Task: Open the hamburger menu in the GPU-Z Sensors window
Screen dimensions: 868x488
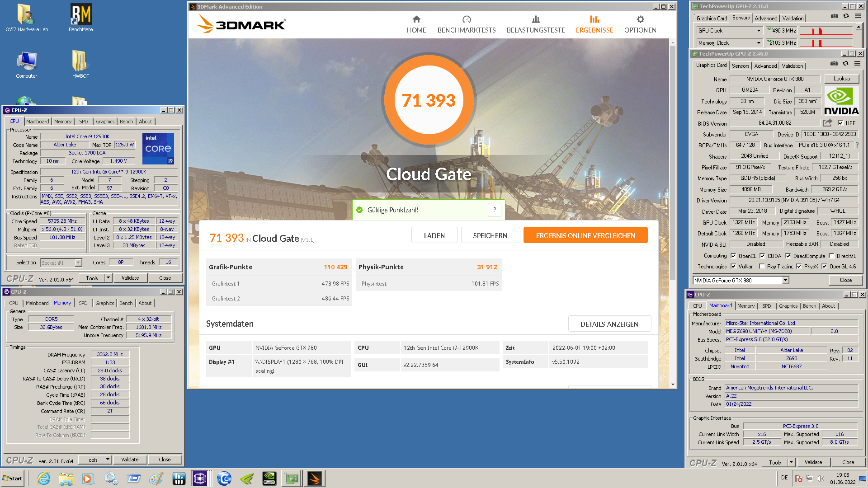Action: (x=858, y=16)
